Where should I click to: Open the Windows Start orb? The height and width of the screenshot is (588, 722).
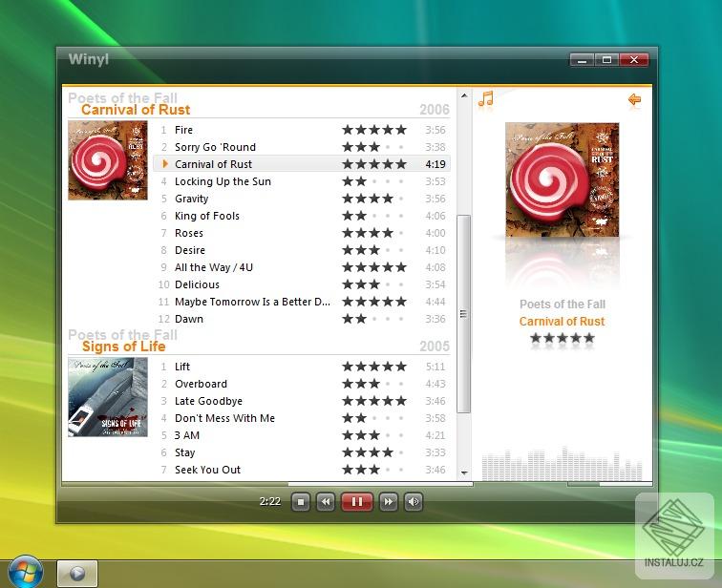(26, 572)
